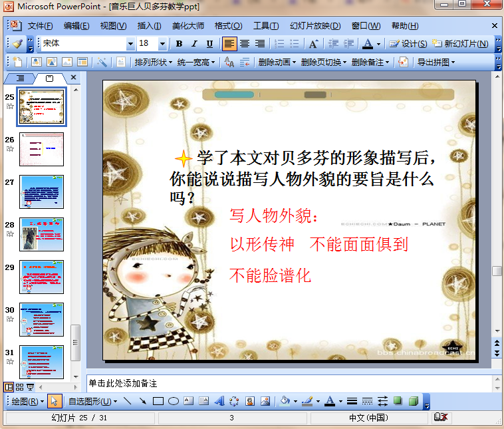Click the Format Painter brush icon

(x=17, y=44)
